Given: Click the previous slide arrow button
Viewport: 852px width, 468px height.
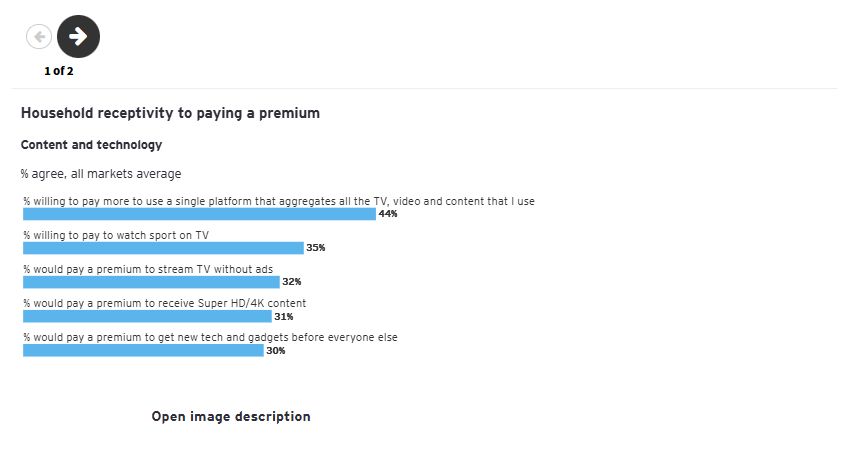Looking at the screenshot, I should pos(39,37).
